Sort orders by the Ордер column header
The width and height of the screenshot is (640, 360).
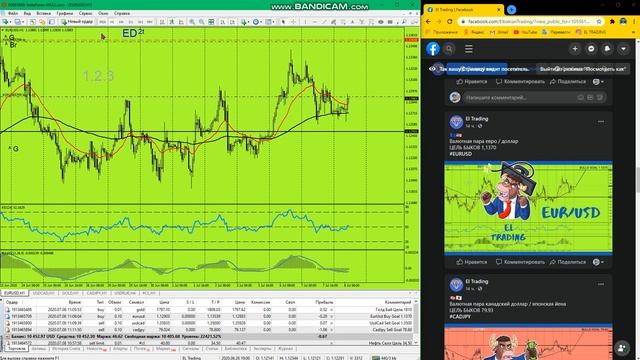click(x=12, y=302)
